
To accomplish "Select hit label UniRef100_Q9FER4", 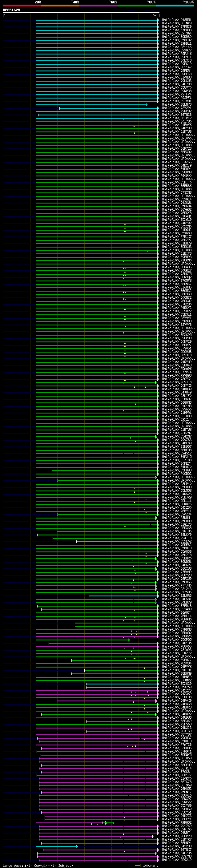I will [x=176, y=71].
